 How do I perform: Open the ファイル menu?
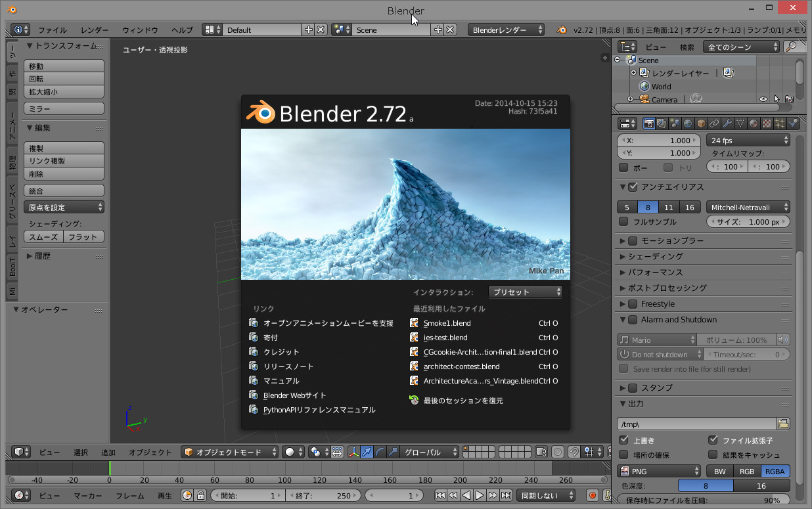coord(53,30)
